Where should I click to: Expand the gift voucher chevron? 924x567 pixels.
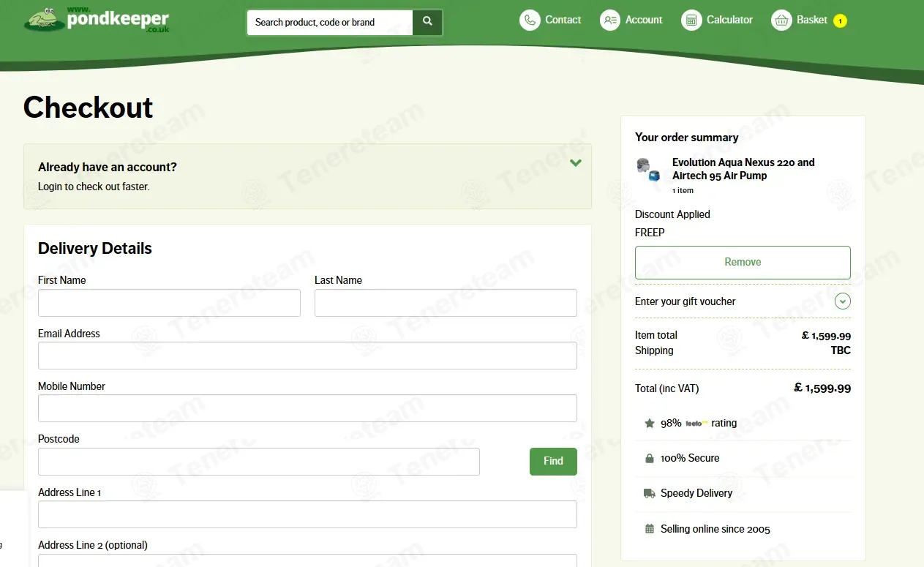(843, 301)
